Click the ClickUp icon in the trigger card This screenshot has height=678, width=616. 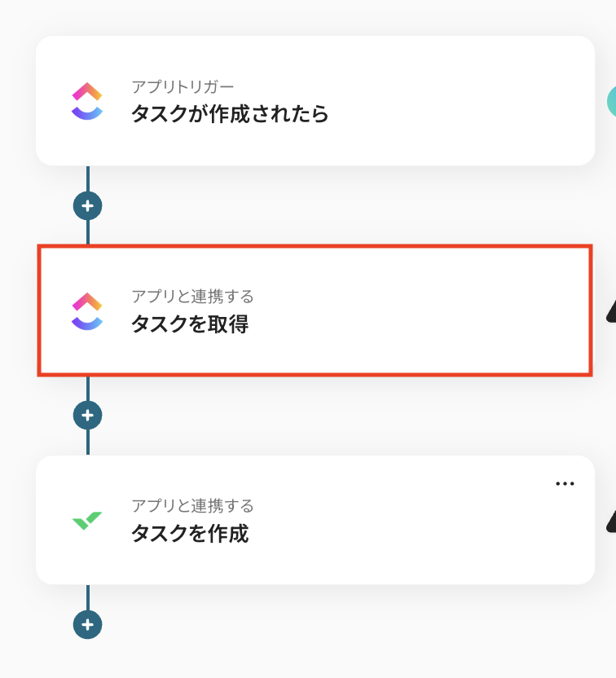[x=87, y=101]
